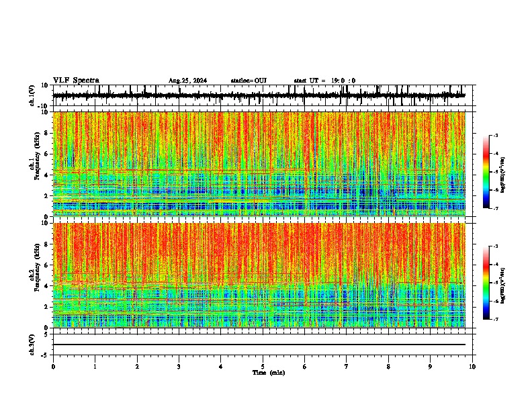
Task: Click inside the ch.1 spectrogram panel
Action: coord(259,164)
